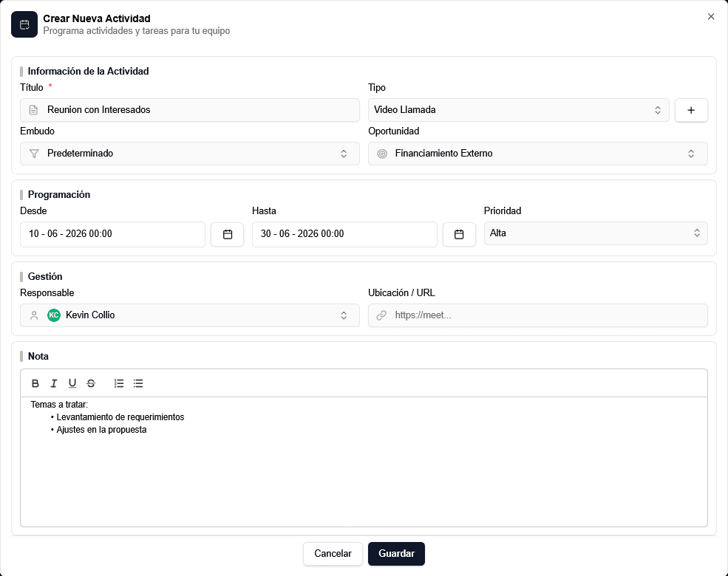Insert numbered list in note

(x=119, y=383)
